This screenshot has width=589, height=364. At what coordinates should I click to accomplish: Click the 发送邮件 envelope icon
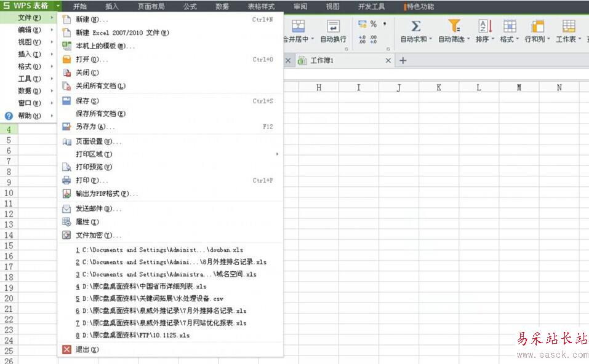(66, 208)
